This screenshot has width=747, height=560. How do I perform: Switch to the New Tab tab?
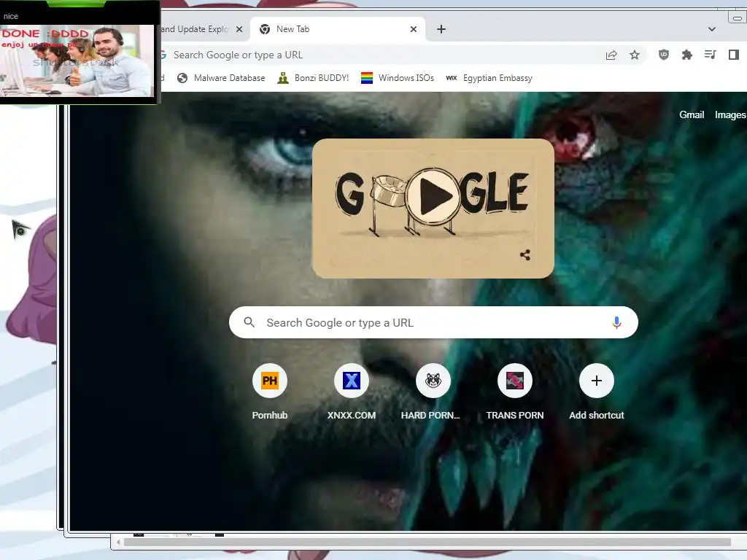(x=337, y=29)
